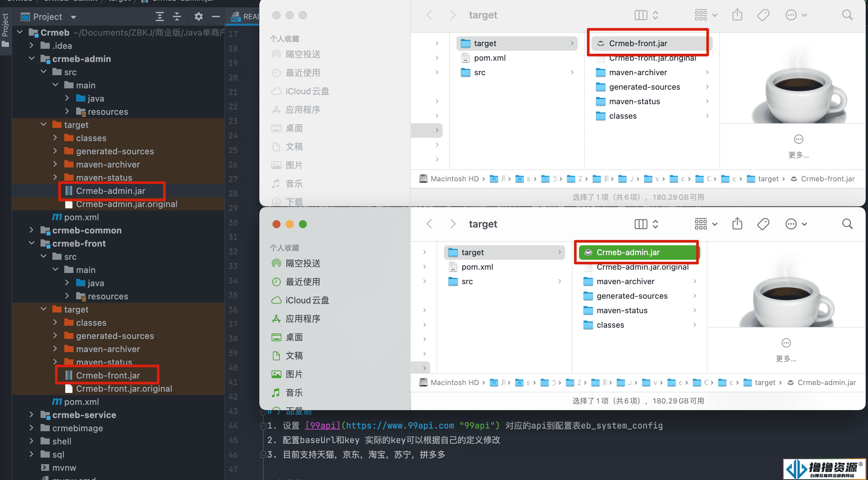The image size is (868, 480).
Task: Hide the Project panel with minus icon
Action: point(216,16)
